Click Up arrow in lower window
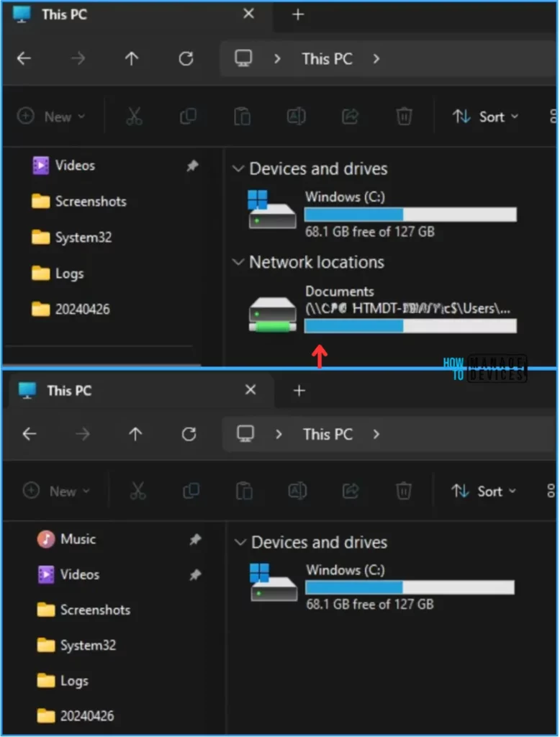This screenshot has height=737, width=560. pyautogui.click(x=135, y=434)
